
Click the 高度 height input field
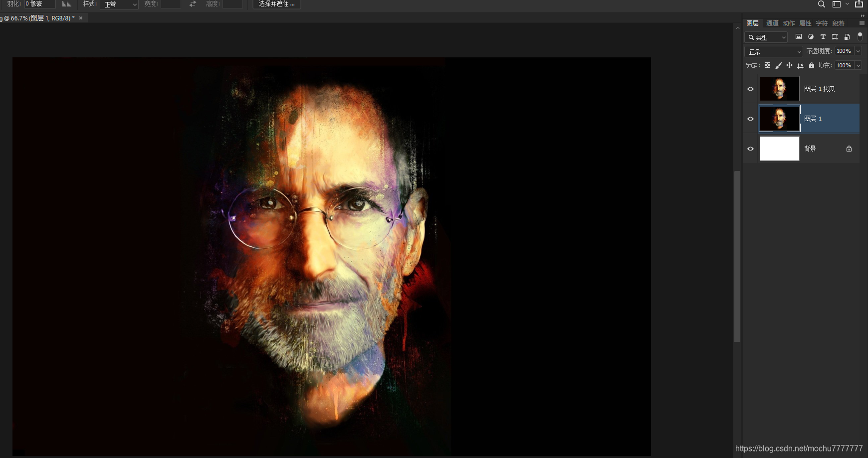pos(232,4)
